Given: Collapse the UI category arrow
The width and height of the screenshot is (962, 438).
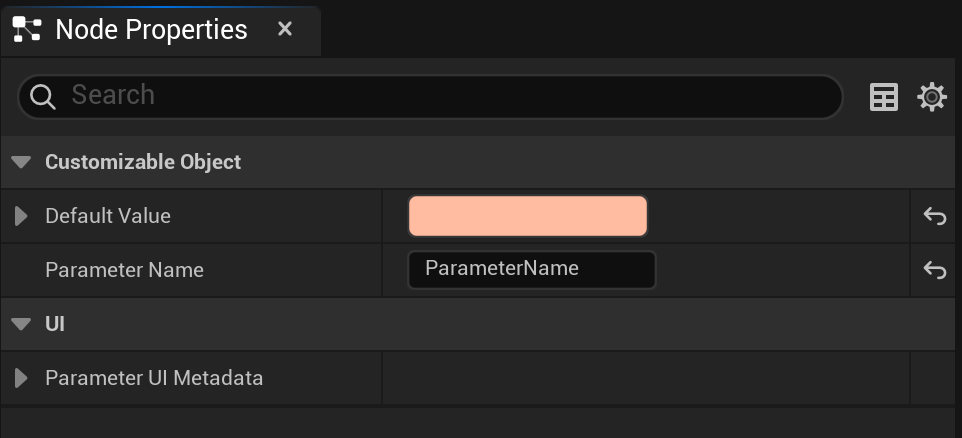Looking at the screenshot, I should (21, 324).
